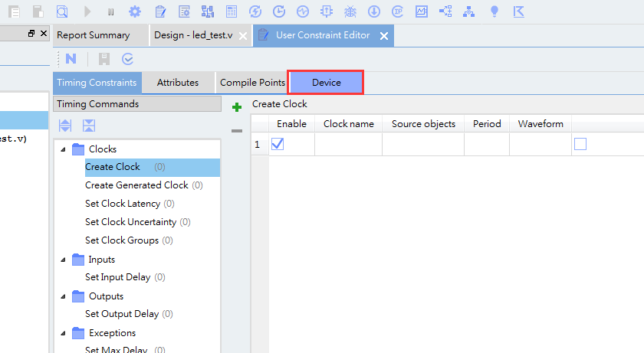Click the circled download-arrow toolbar icon
This screenshot has height=353, width=644.
click(x=374, y=11)
